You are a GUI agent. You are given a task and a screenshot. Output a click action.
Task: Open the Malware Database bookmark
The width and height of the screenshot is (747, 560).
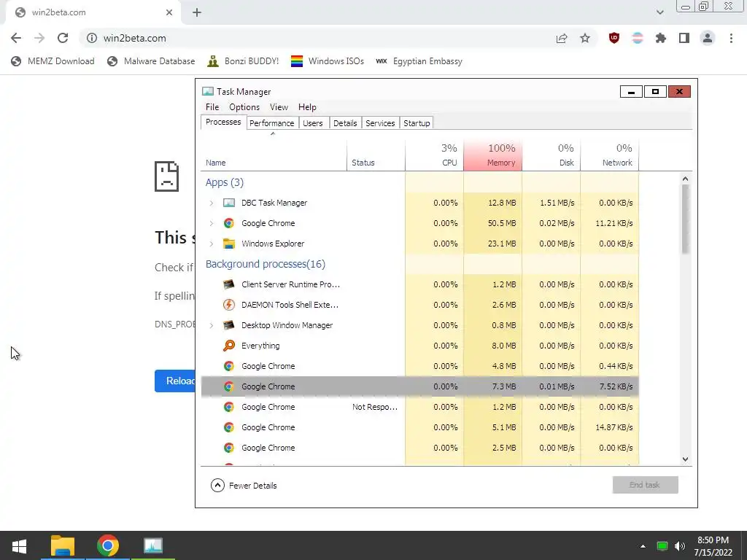151,61
